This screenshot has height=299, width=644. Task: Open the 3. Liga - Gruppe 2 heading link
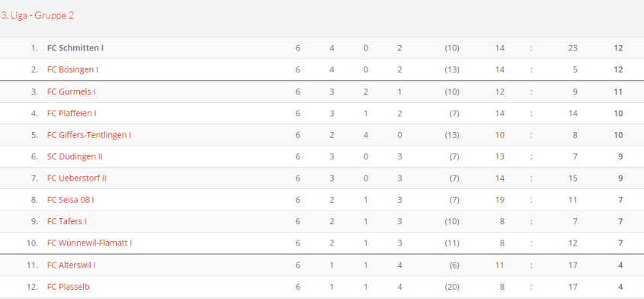37,15
